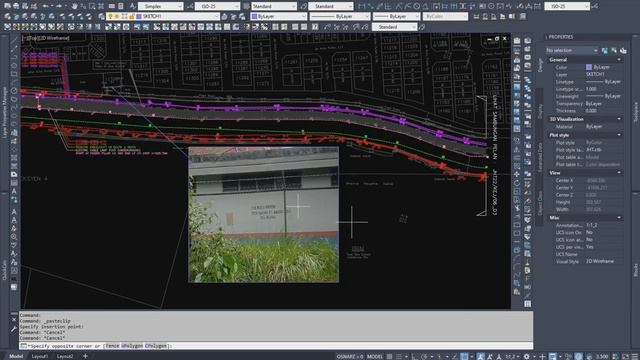
Task: Click the Undo arrow in the top toolbar
Action: pos(45,6)
